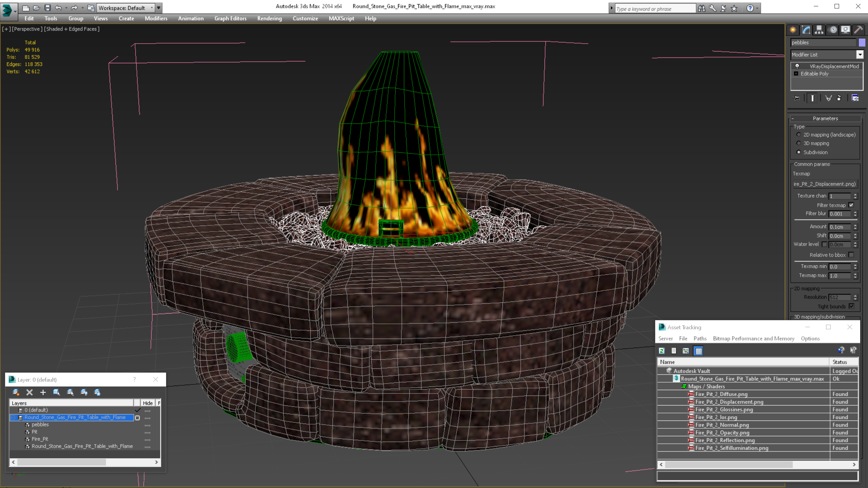Refresh the Asset Tracking list

(662, 351)
